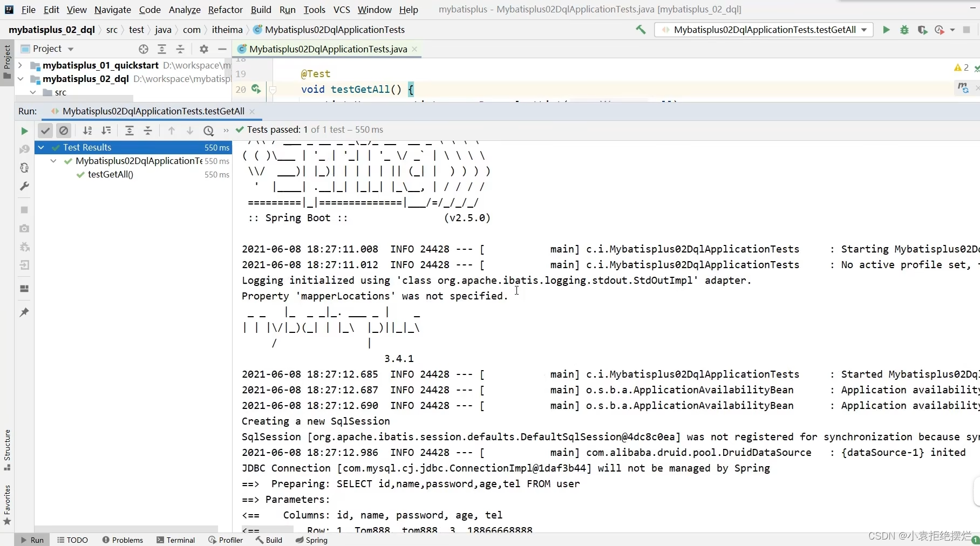Click warnings indicator in editor
The height and width of the screenshot is (546, 980).
coord(962,67)
